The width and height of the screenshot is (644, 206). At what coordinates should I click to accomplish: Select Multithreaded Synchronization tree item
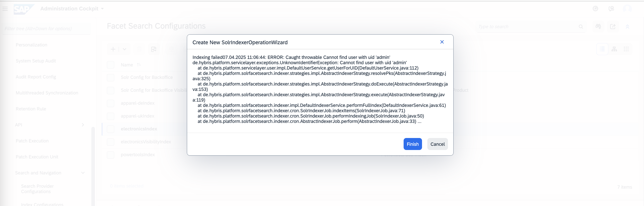coord(47,93)
